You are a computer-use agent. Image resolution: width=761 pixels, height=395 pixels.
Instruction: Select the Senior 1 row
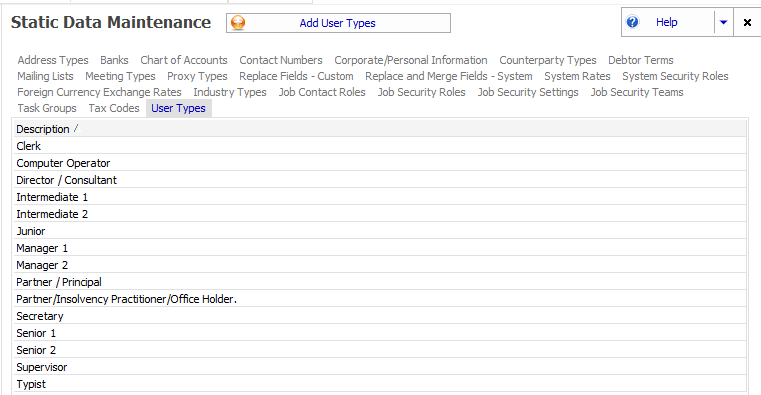(x=380, y=333)
